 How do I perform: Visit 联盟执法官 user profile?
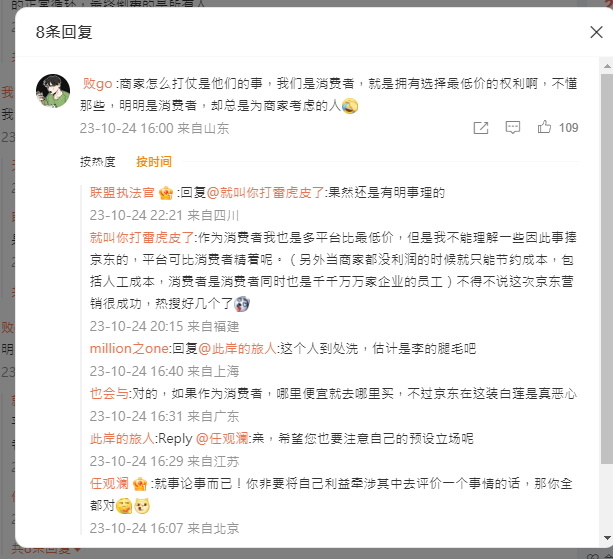click(x=122, y=192)
